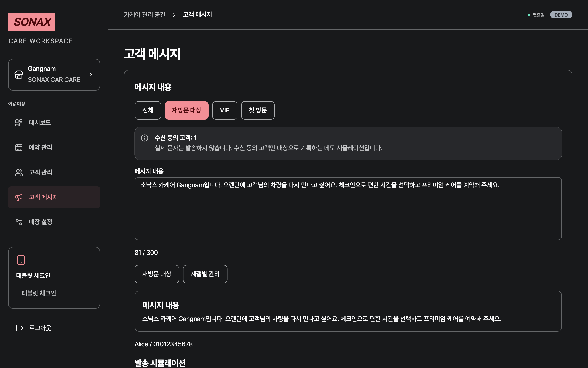This screenshot has height=368, width=588.
Task: Select the 전체 audience filter
Action: [148, 110]
